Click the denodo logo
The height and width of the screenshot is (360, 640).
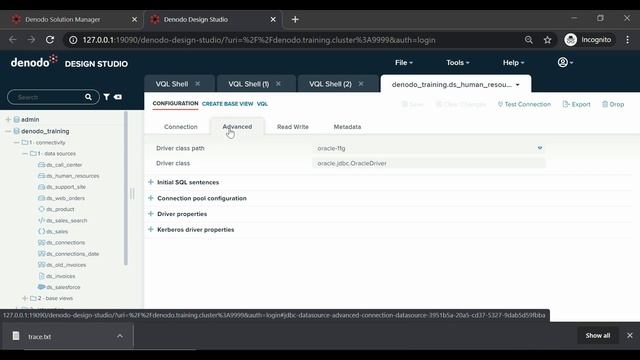pyautogui.click(x=35, y=62)
